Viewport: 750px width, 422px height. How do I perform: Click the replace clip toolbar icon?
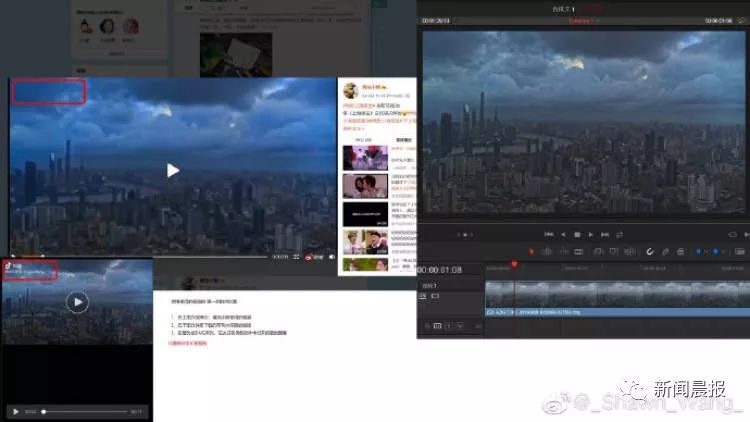[x=630, y=252]
